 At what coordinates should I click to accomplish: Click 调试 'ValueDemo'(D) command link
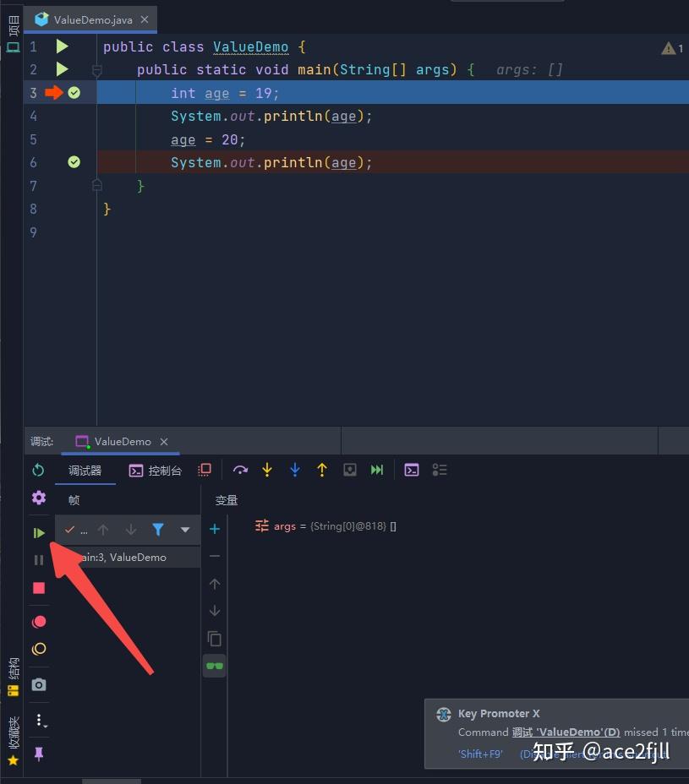(x=566, y=732)
